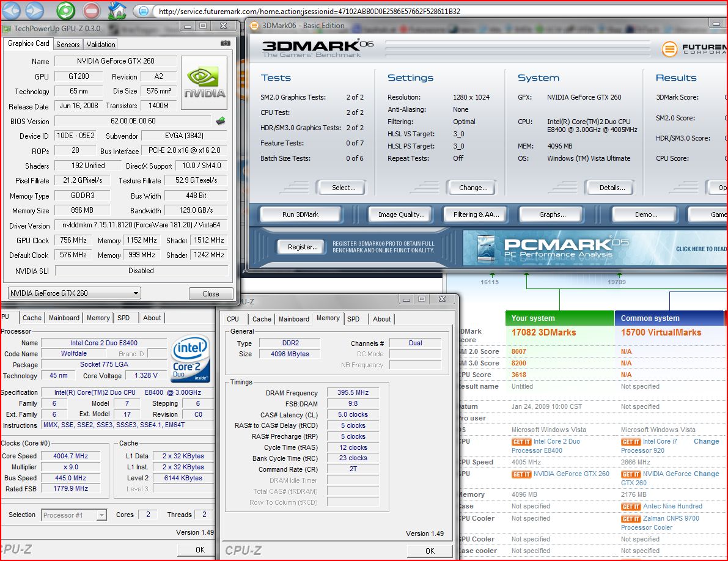Click the FSB:DRAM 9:8 value
The image size is (728, 561).
click(353, 404)
